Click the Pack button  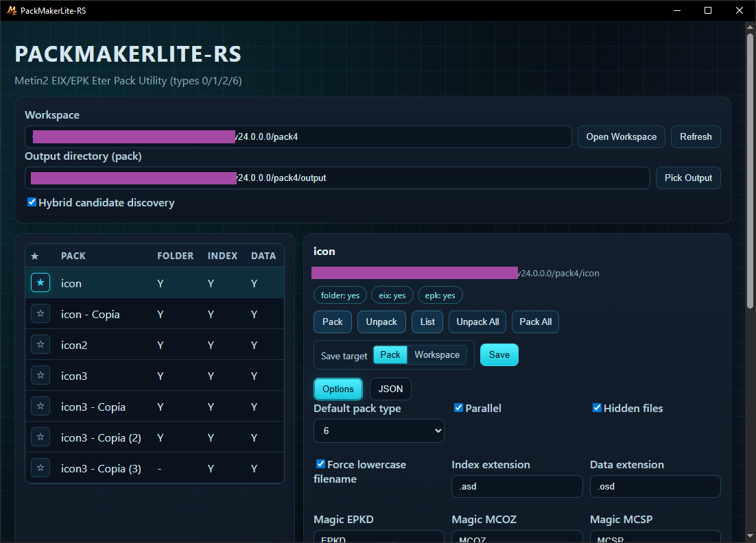click(x=333, y=322)
